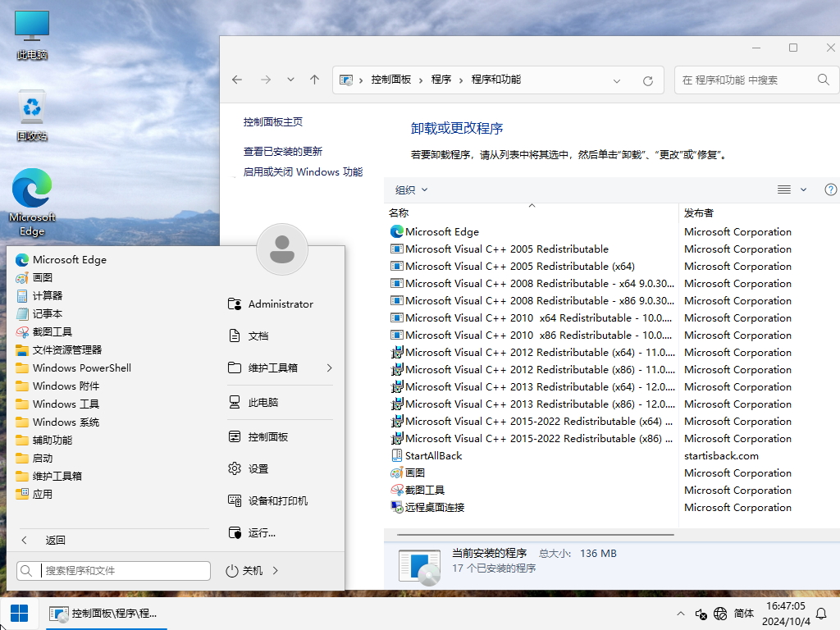Show hidden tray icons chevron
Screen dimensions: 840x630
tap(680, 614)
